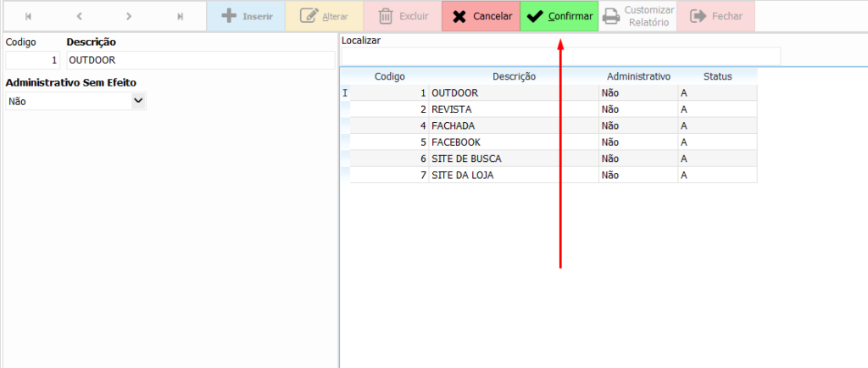868x368 pixels.
Task: Click the Status column header
Action: (717, 76)
